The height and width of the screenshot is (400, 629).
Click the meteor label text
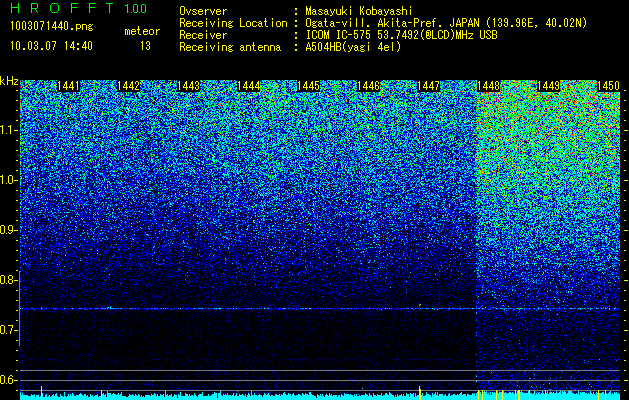click(142, 31)
